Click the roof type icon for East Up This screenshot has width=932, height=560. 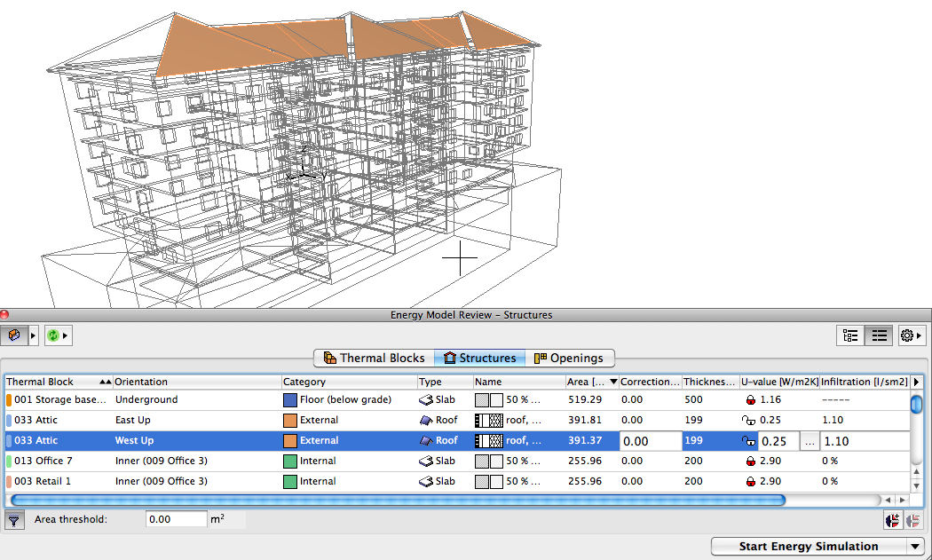(x=426, y=420)
